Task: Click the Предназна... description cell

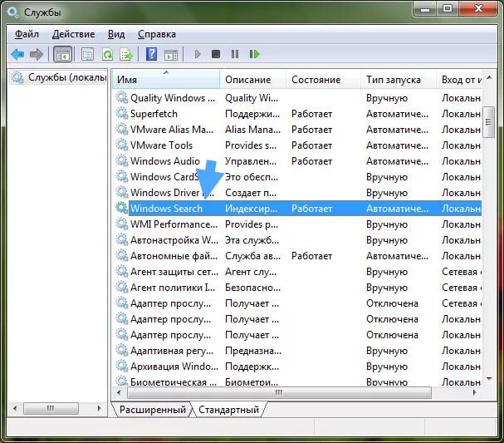Action: (253, 351)
